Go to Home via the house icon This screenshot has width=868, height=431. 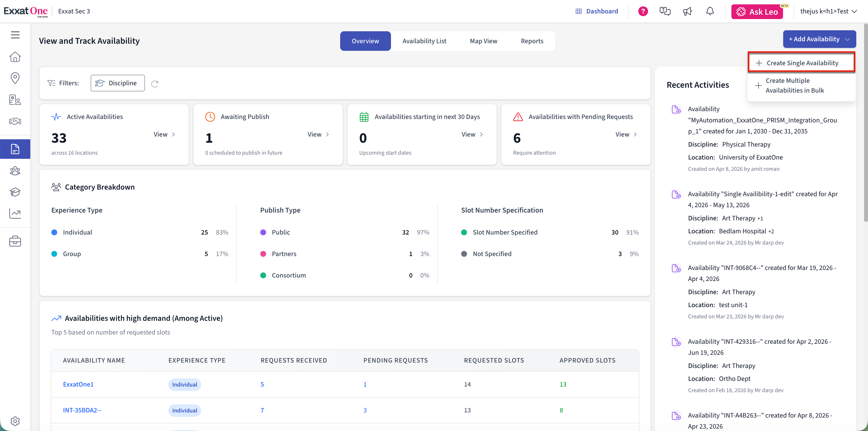[15, 57]
